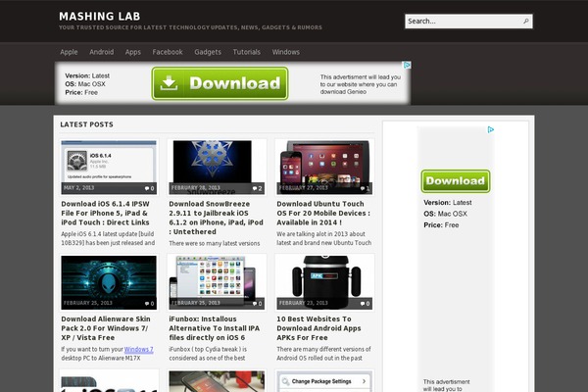Click comment bubble on Alienware Skin post

pyautogui.click(x=149, y=304)
